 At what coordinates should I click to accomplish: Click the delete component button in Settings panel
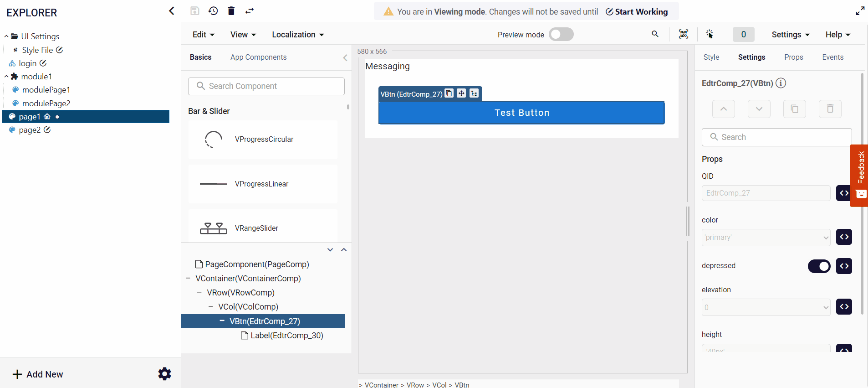(830, 109)
